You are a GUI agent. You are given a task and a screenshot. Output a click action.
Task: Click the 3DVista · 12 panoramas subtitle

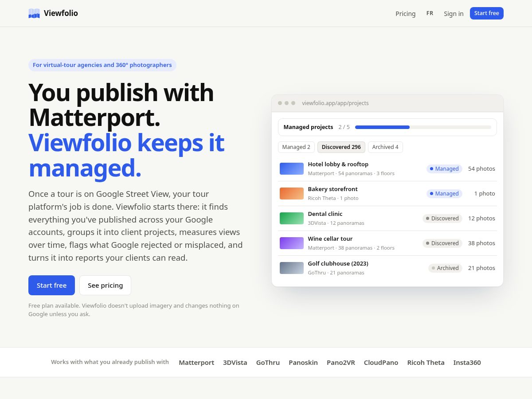tap(336, 223)
